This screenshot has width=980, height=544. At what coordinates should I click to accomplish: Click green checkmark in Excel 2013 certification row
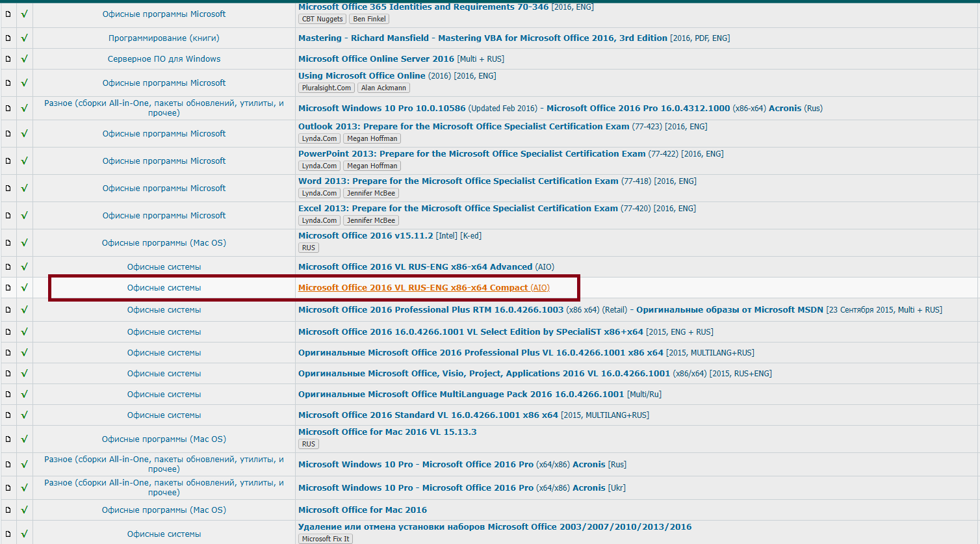pos(24,215)
